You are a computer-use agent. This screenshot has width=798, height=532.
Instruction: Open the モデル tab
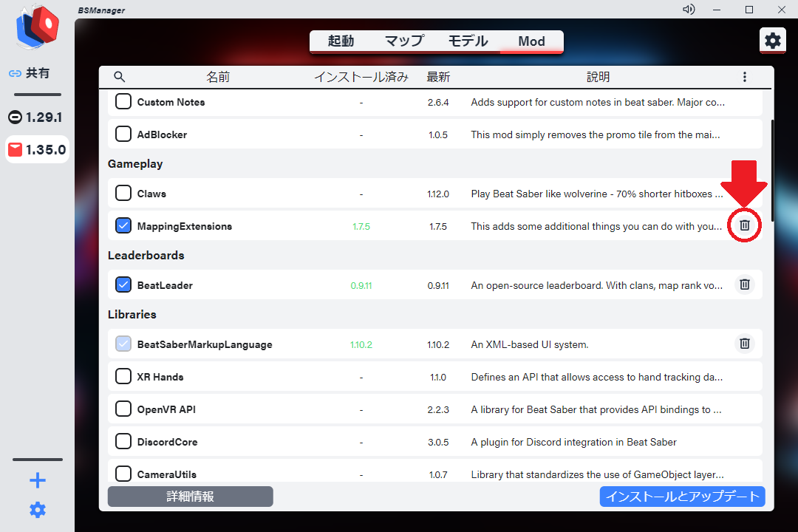tap(468, 42)
